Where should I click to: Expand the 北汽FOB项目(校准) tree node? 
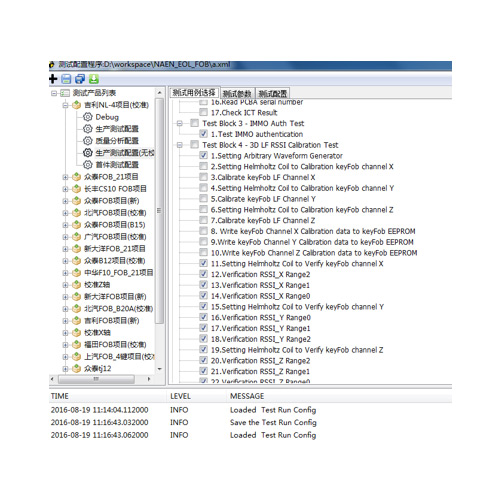pos(65,213)
